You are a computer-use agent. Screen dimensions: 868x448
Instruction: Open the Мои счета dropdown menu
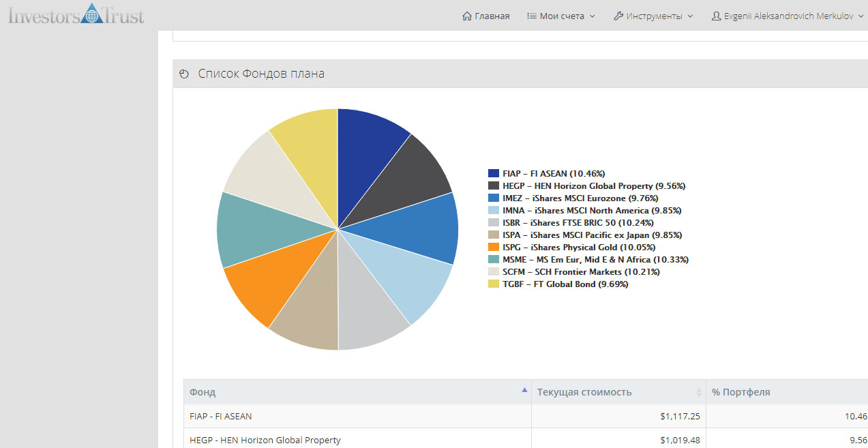pyautogui.click(x=561, y=16)
